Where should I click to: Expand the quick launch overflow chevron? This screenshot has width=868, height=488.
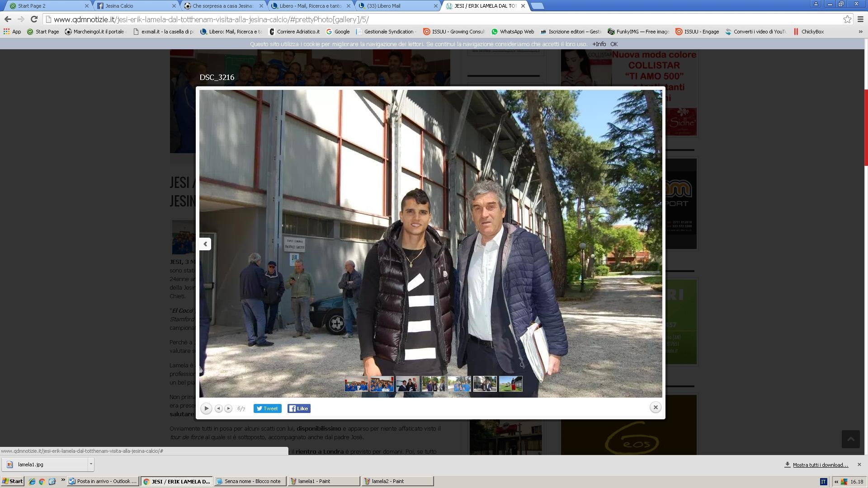point(63,480)
